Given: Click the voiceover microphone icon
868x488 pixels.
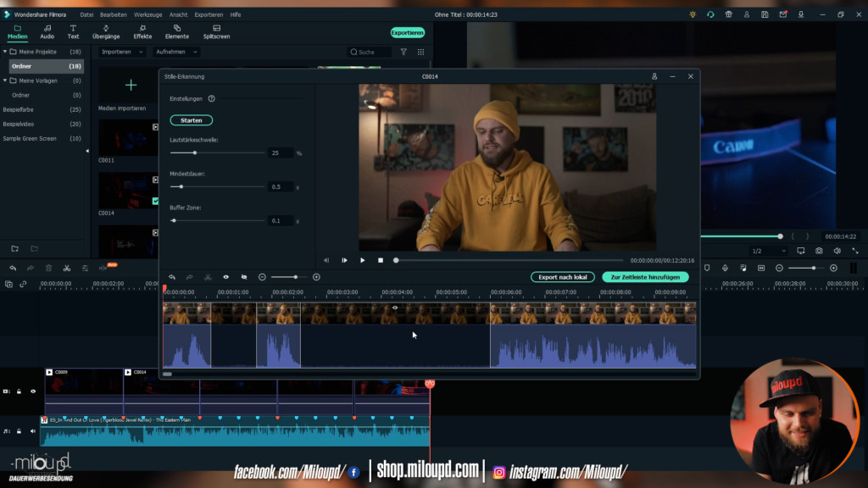Looking at the screenshot, I should (x=725, y=269).
